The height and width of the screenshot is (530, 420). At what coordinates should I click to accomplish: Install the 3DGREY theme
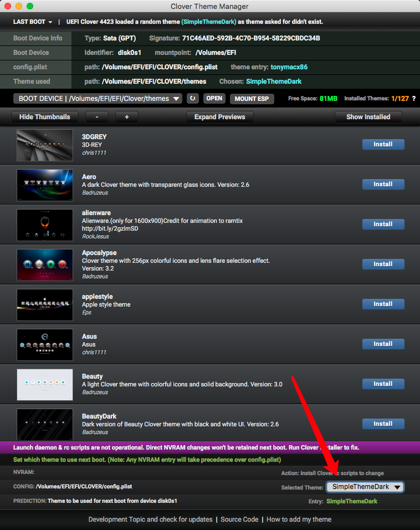pos(383,144)
